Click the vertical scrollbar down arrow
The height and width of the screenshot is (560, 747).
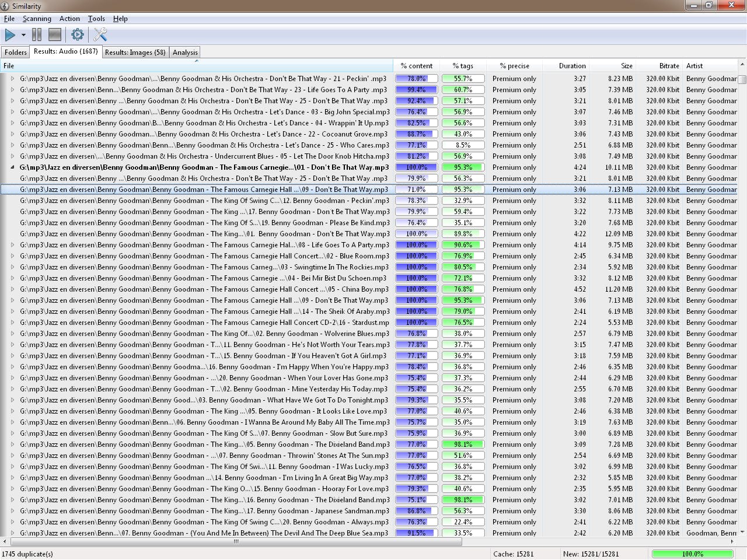click(742, 531)
